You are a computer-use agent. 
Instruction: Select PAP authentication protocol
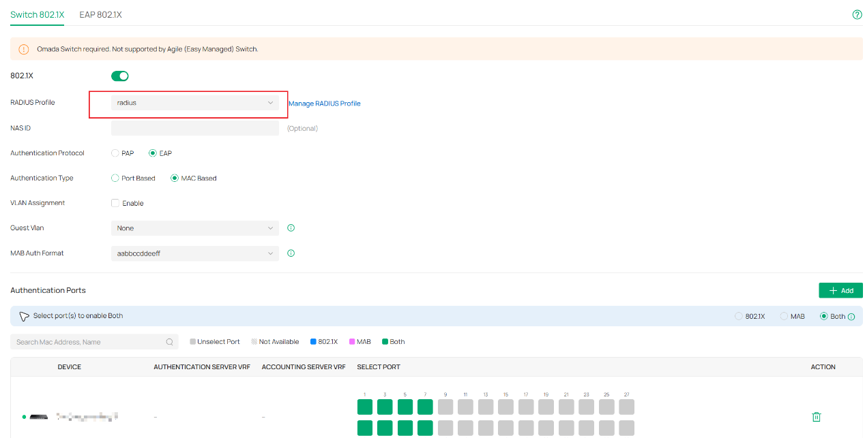[x=115, y=153]
